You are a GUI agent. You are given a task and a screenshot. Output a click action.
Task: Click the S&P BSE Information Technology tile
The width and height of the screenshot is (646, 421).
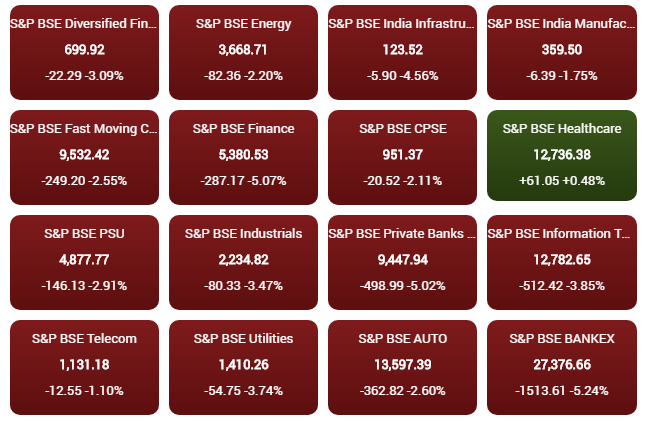[x=561, y=260]
